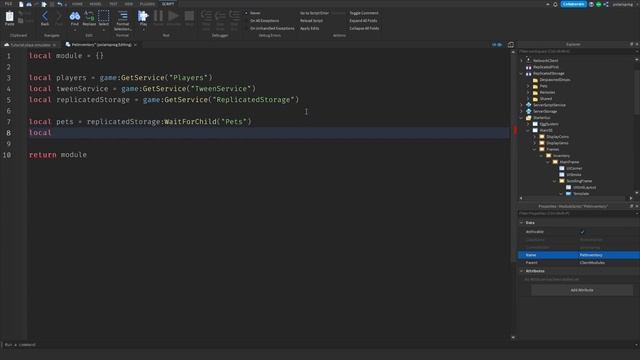This screenshot has height=360, width=640.
Task: Open the MODEL ribbon tab
Action: click(x=95, y=4)
